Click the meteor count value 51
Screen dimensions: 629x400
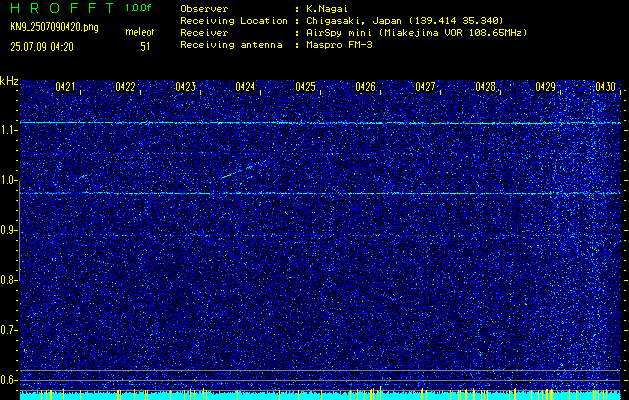[145, 46]
